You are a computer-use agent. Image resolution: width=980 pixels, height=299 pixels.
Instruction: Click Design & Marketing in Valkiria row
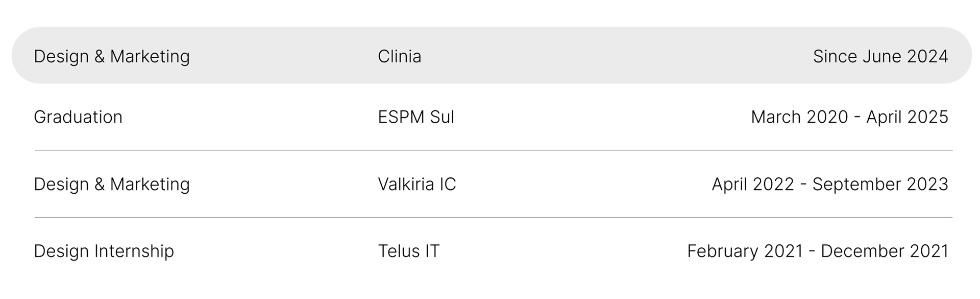[x=112, y=184]
